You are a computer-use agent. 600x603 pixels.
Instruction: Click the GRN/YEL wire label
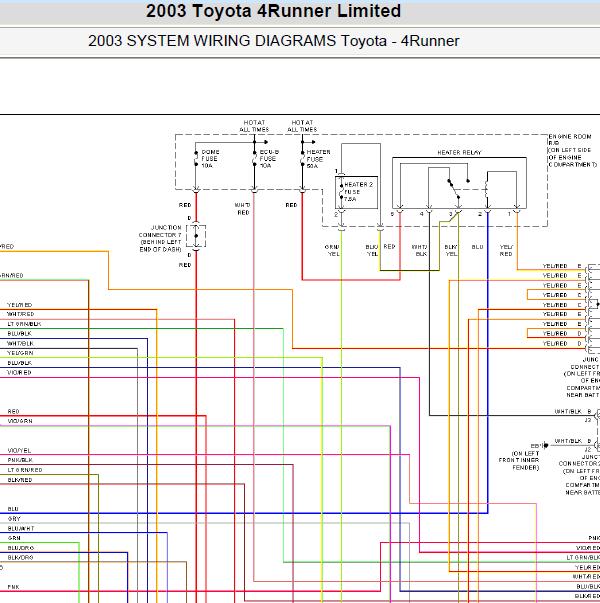(332, 250)
